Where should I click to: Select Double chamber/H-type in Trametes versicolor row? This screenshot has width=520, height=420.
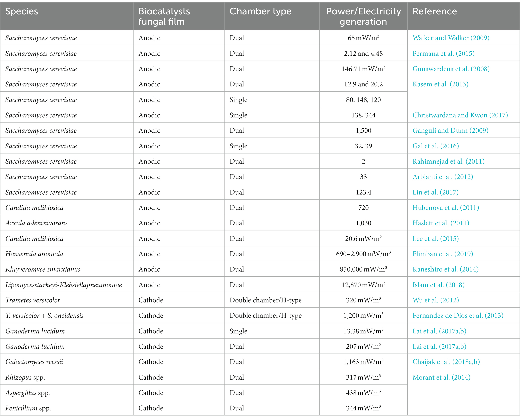(266, 300)
